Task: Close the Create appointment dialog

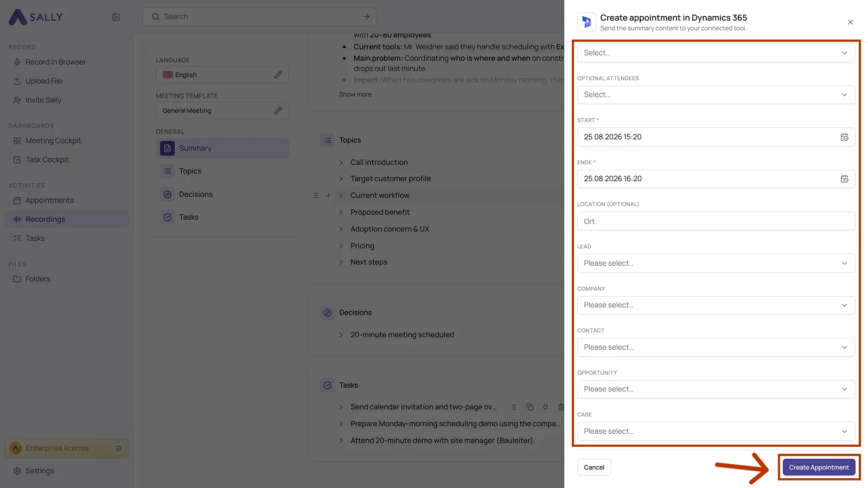Action: click(x=850, y=22)
